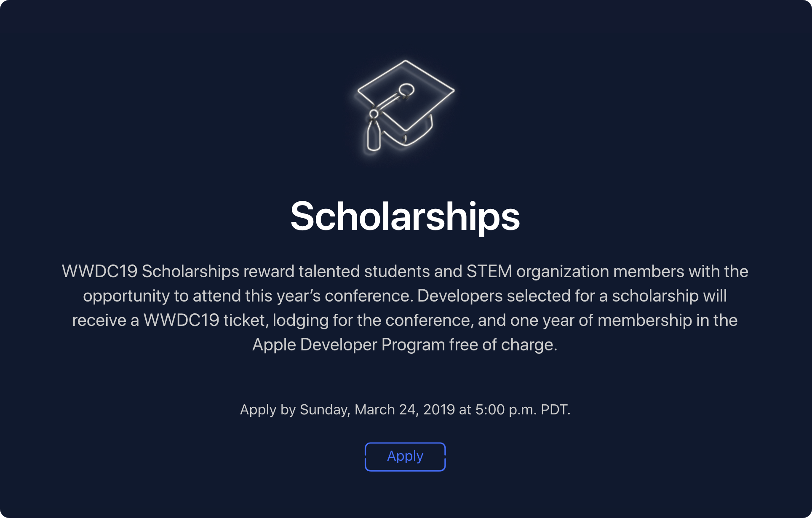Click the words "free of charge"
Viewport: 812px width, 518px height.
tap(503, 344)
